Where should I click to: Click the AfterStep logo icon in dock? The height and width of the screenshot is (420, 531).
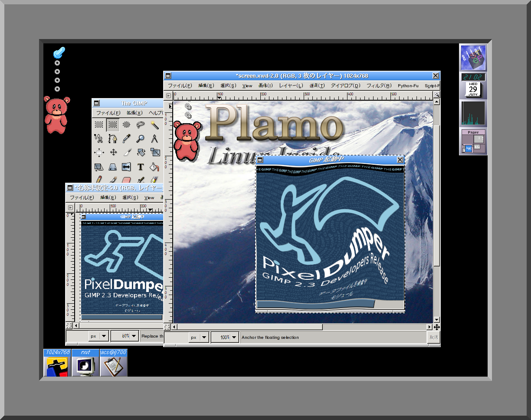pyautogui.click(x=473, y=58)
